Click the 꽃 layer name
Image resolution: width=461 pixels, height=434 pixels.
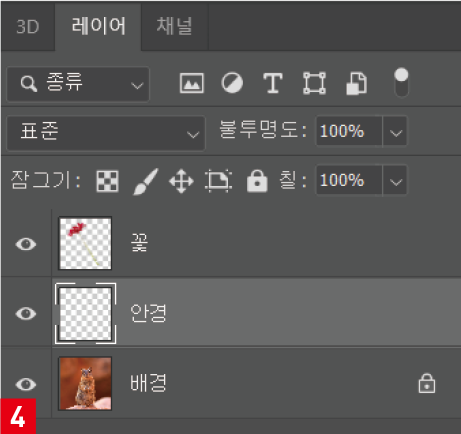(x=139, y=243)
